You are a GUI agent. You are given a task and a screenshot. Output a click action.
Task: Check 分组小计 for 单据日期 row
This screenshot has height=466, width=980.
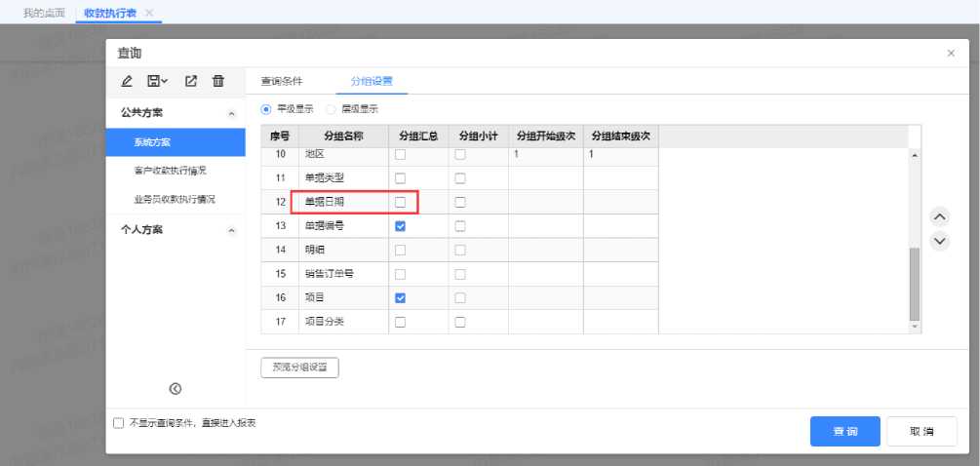tap(460, 203)
